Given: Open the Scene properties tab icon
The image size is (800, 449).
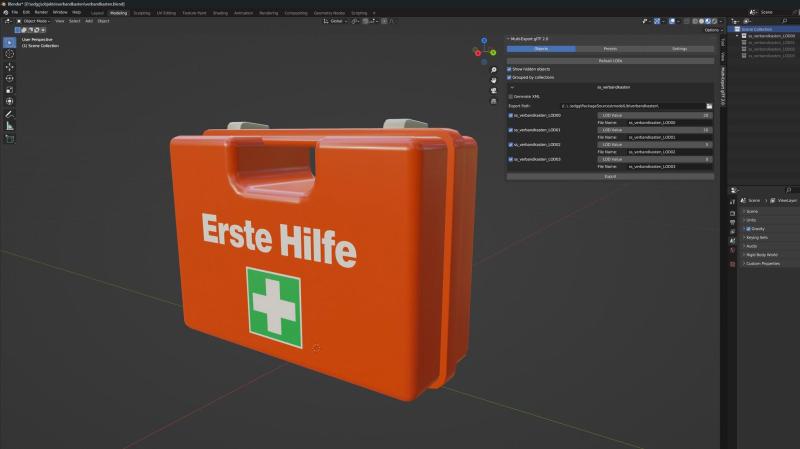Looking at the screenshot, I should [733, 241].
